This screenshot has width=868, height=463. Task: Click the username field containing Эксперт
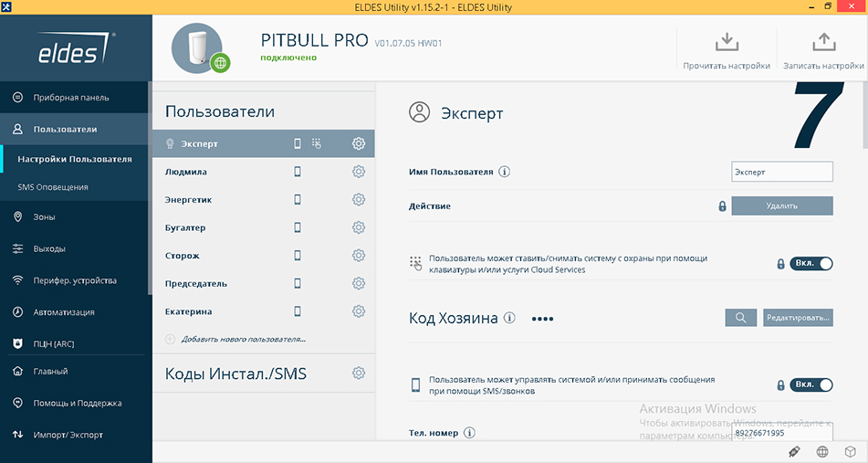point(781,172)
